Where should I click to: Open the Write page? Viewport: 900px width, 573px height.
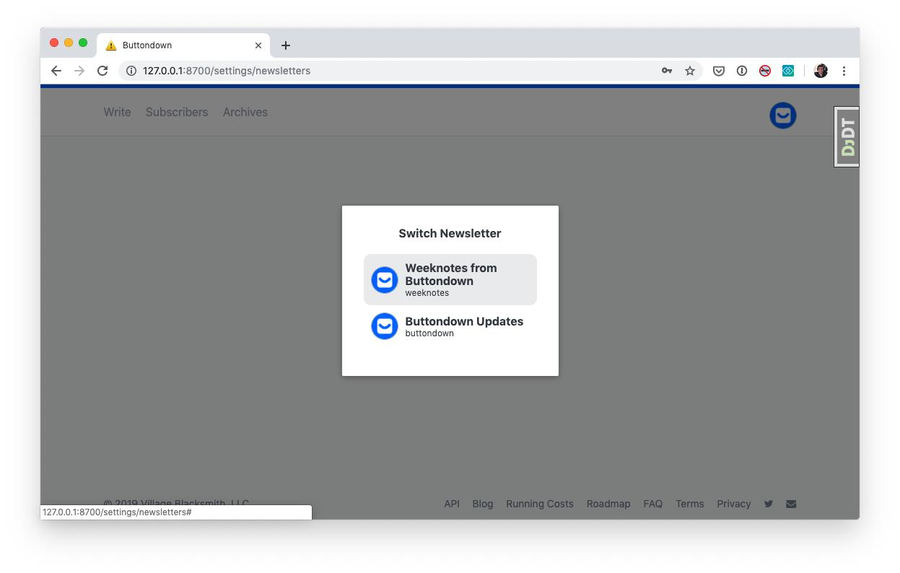click(117, 112)
